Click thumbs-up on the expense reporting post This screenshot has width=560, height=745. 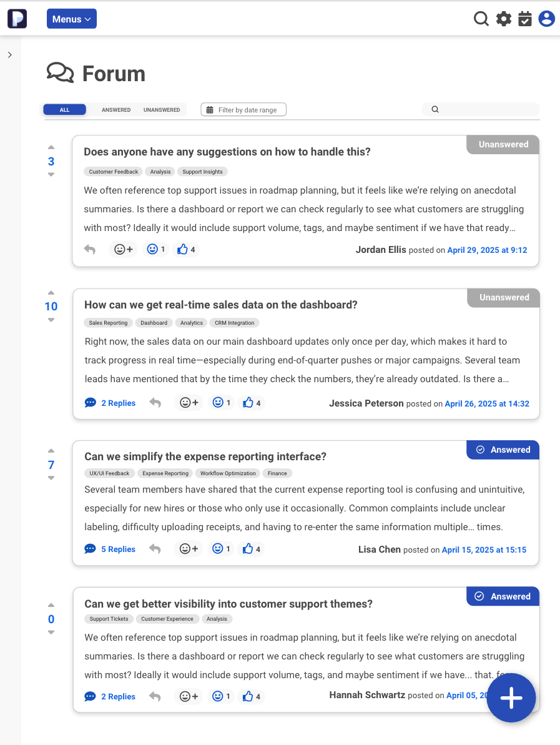tap(248, 549)
